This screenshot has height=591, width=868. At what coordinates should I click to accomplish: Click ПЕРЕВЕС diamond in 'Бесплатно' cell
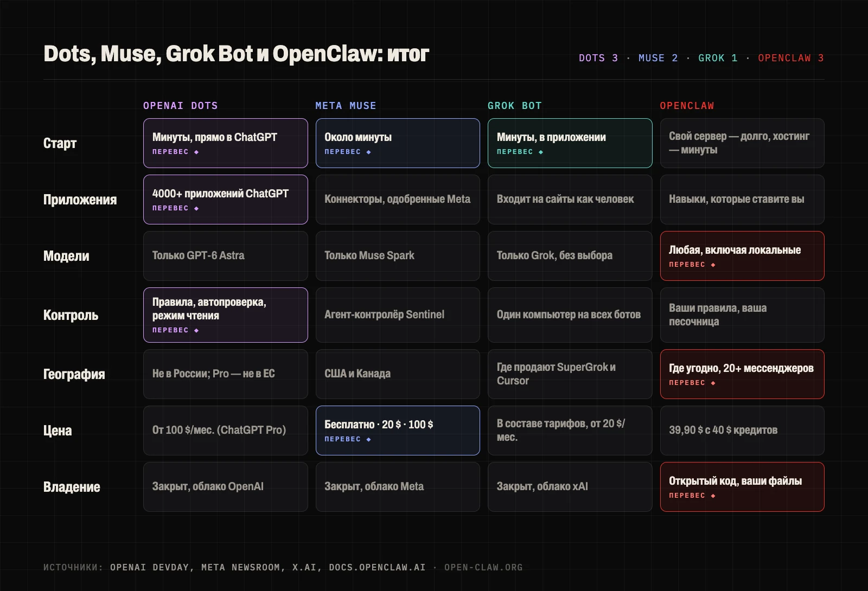click(369, 440)
